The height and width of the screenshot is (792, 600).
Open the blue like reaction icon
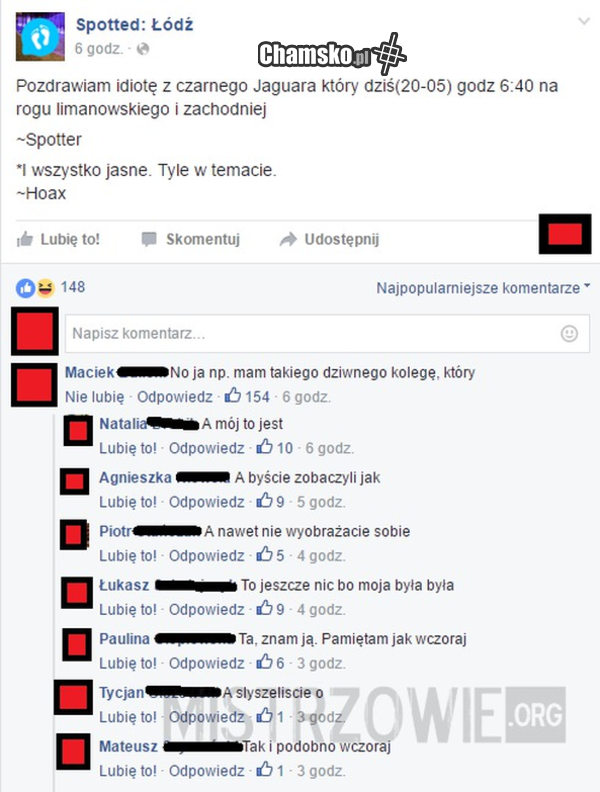pyautogui.click(x=25, y=288)
